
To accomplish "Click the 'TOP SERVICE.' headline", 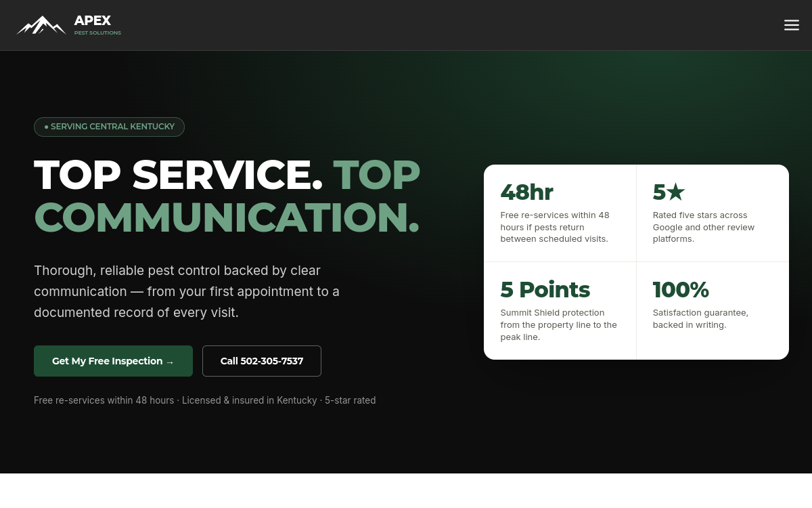I will click(x=179, y=175).
